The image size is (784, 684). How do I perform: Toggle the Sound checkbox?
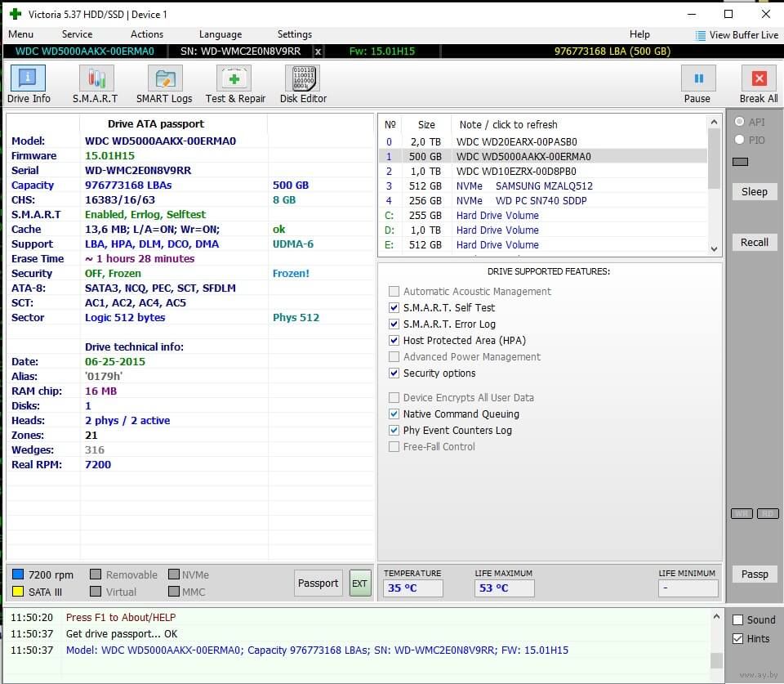738,619
